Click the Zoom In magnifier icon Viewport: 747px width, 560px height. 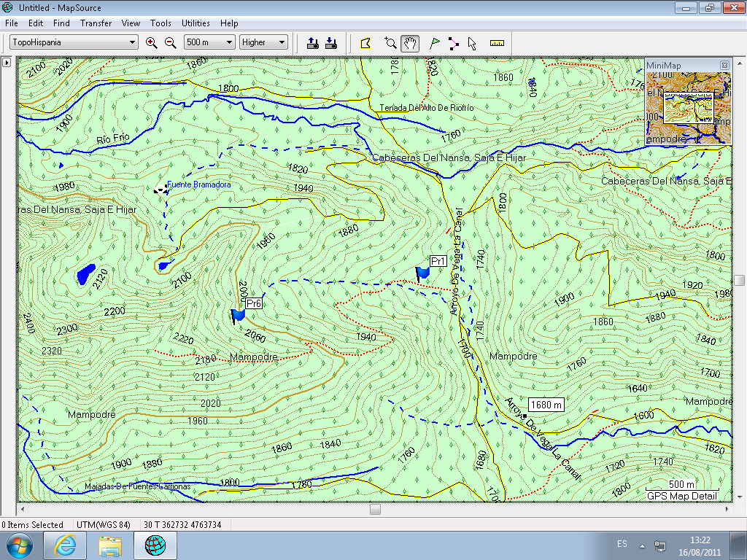[x=152, y=43]
